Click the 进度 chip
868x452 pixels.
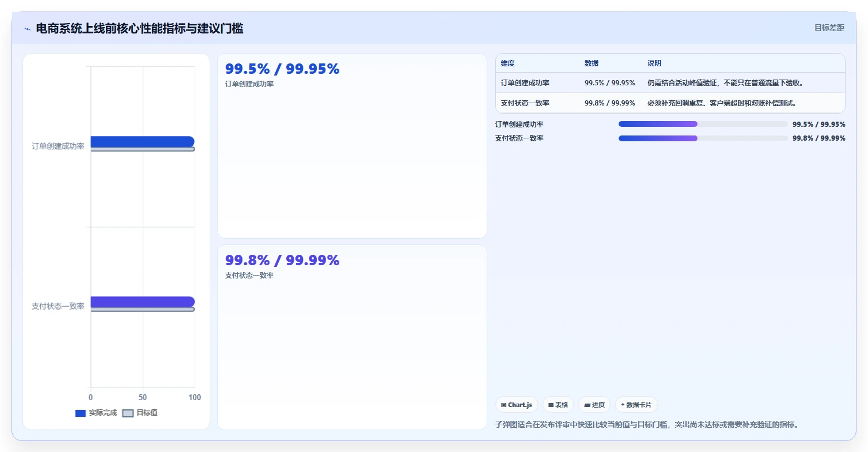point(594,405)
